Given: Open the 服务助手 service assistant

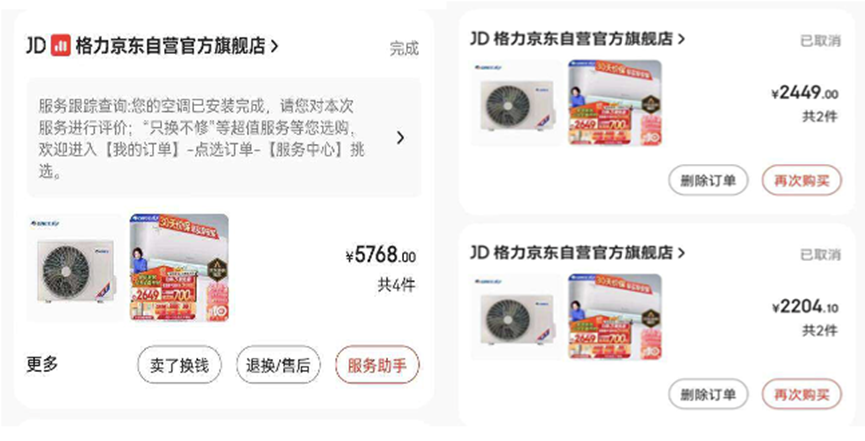Looking at the screenshot, I should tap(377, 365).
